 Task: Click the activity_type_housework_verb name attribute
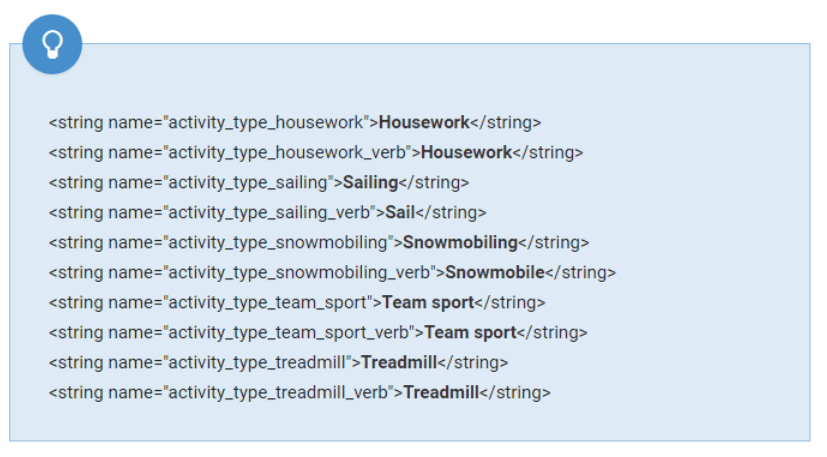click(284, 153)
